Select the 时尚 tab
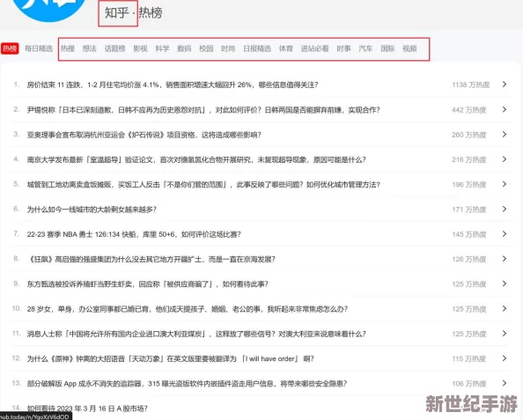This screenshot has height=420, width=523. coord(228,48)
